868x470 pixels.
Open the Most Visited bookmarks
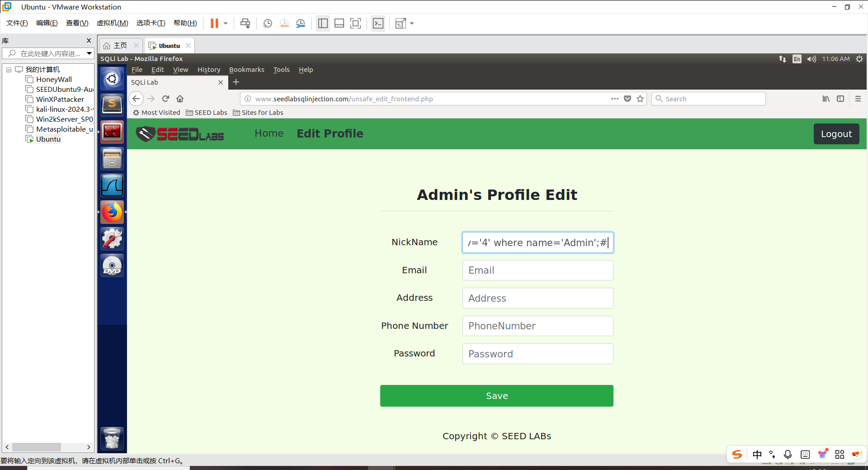[156, 113]
